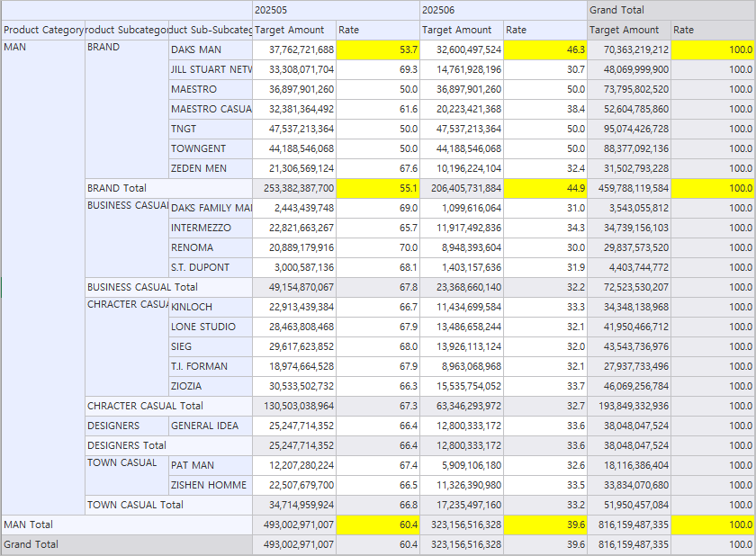Click the 253,382,387,700 BRAND total cell
The height and width of the screenshot is (556, 756).
point(294,188)
